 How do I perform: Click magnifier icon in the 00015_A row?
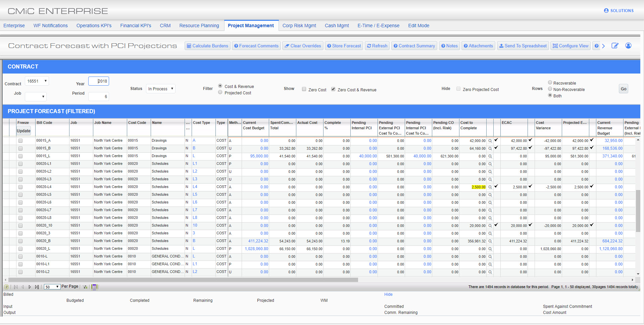pyautogui.click(x=490, y=141)
